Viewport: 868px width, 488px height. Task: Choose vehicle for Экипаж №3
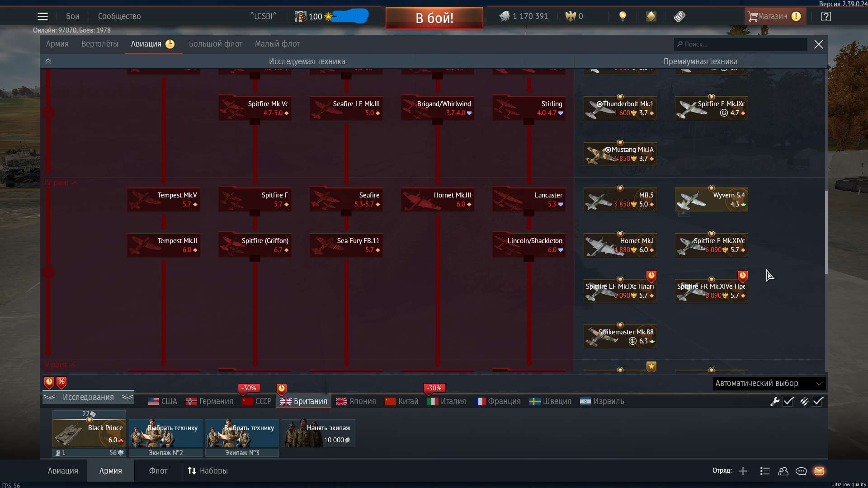point(242,434)
